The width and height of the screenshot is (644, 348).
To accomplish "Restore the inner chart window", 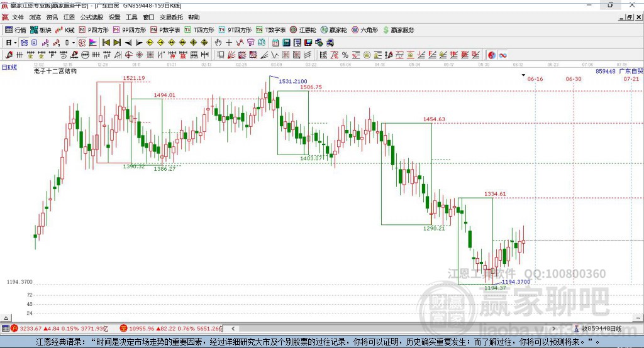I will point(630,17).
